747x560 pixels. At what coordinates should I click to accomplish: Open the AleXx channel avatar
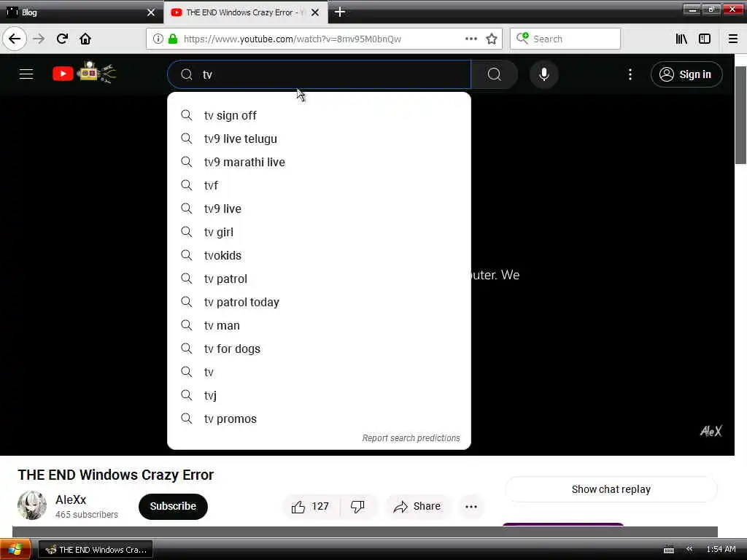(x=32, y=505)
